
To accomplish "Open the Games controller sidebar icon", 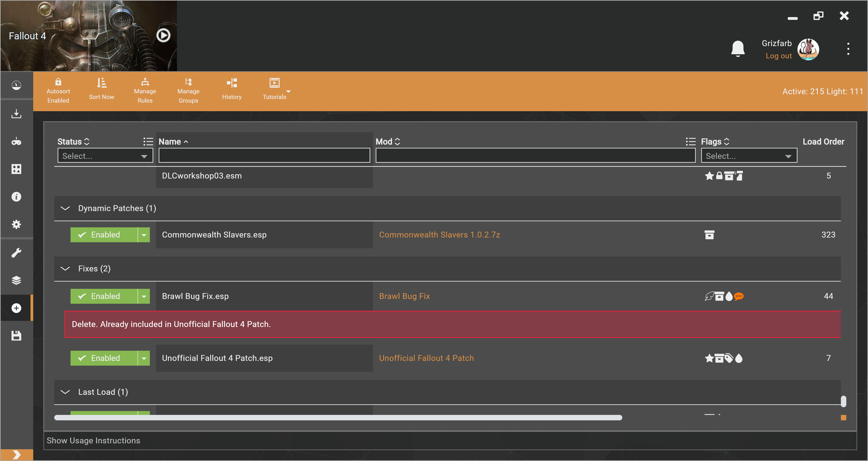I will (16, 141).
